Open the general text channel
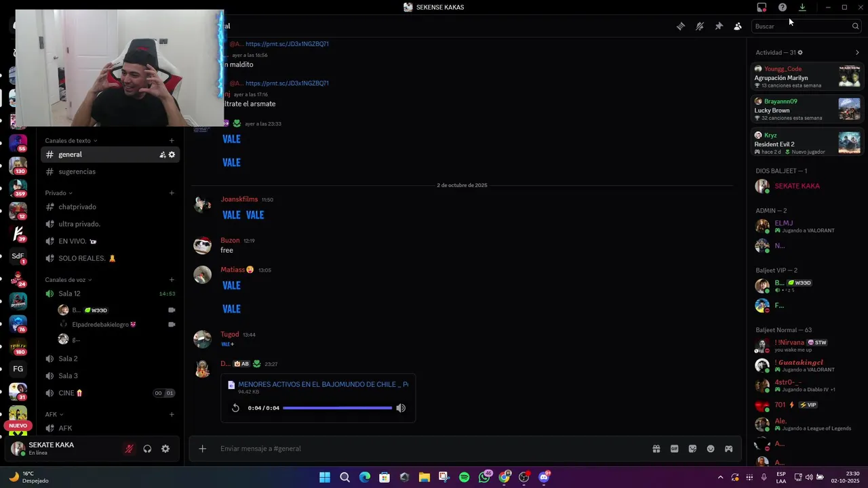Image resolution: width=868 pixels, height=488 pixels. 111,155
